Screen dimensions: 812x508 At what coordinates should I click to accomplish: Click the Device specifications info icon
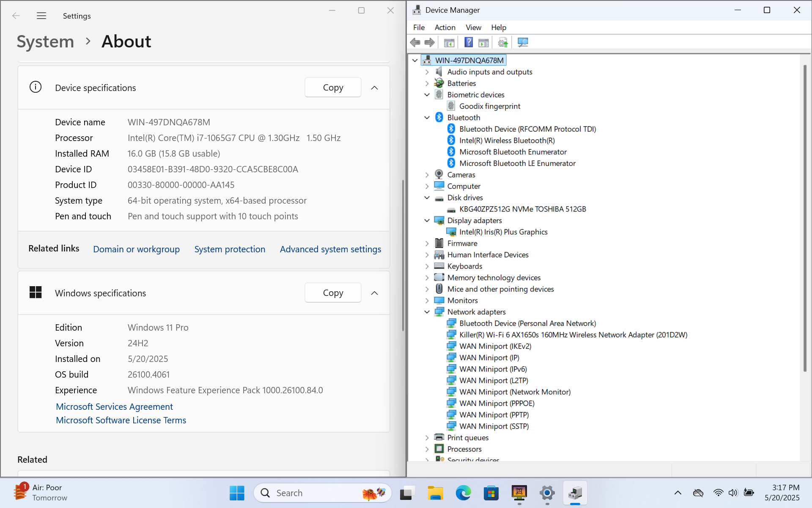pyautogui.click(x=36, y=87)
